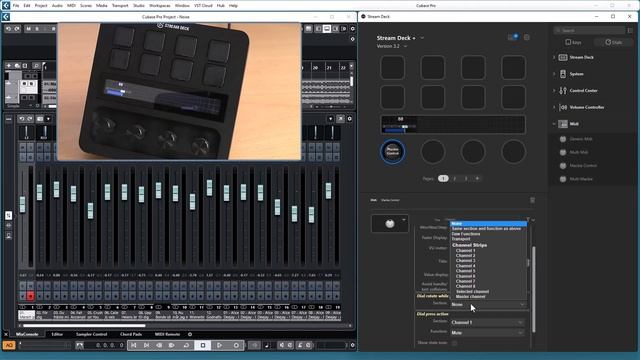
Task: Delete the action with the trash icon
Action: [532, 200]
